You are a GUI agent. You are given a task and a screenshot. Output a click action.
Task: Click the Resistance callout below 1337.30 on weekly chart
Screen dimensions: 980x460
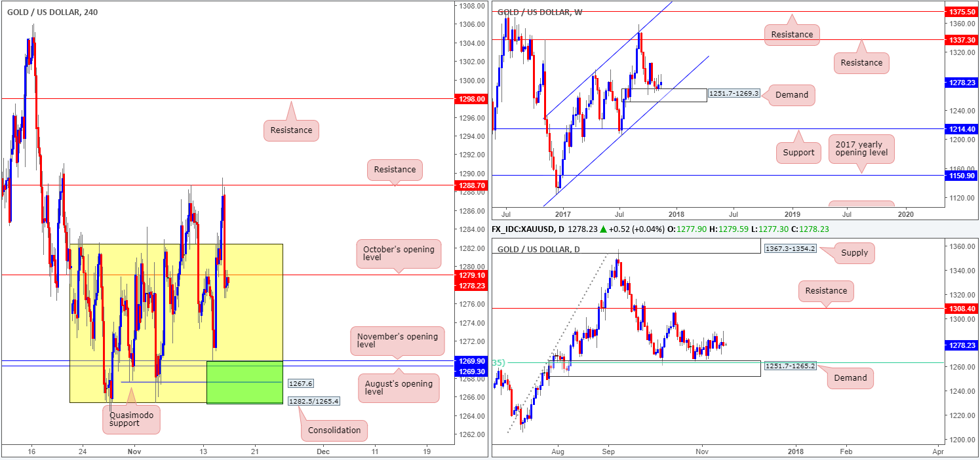click(861, 62)
